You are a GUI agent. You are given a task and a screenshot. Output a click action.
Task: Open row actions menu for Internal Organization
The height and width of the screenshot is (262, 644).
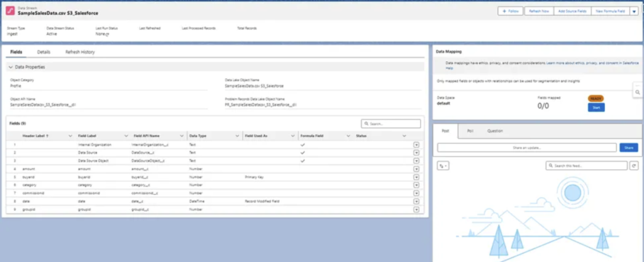tap(416, 145)
